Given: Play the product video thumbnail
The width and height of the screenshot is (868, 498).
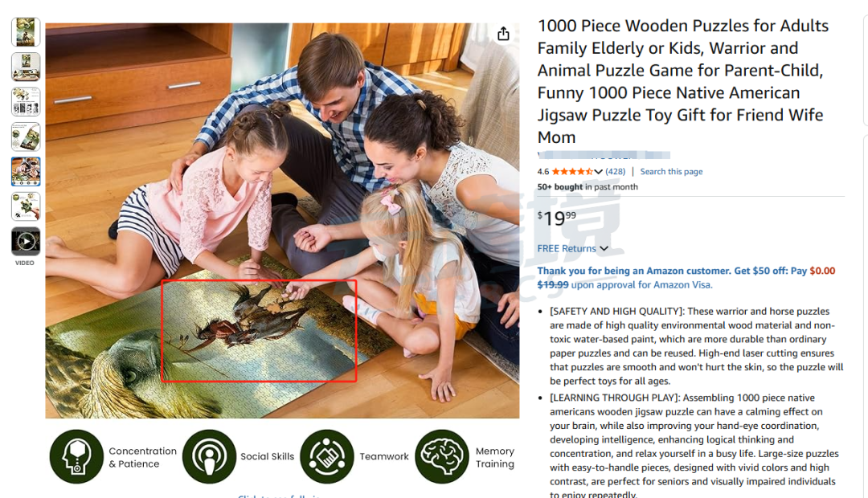Looking at the screenshot, I should [x=26, y=242].
